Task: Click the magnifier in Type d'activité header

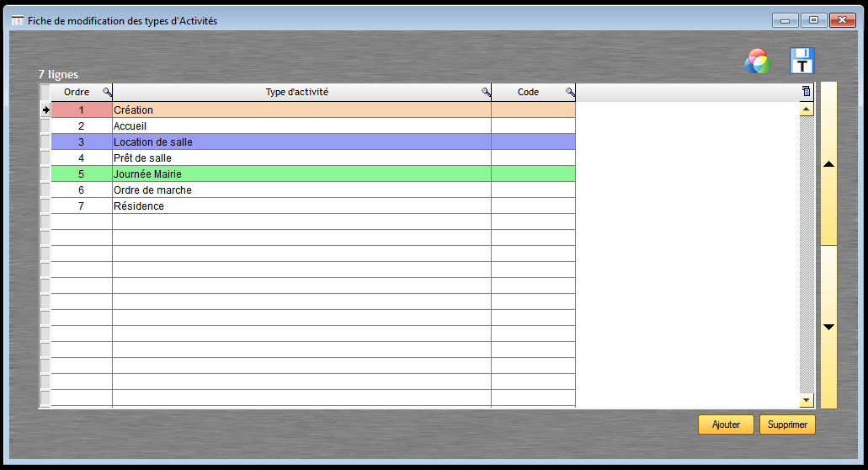Action: 486,92
